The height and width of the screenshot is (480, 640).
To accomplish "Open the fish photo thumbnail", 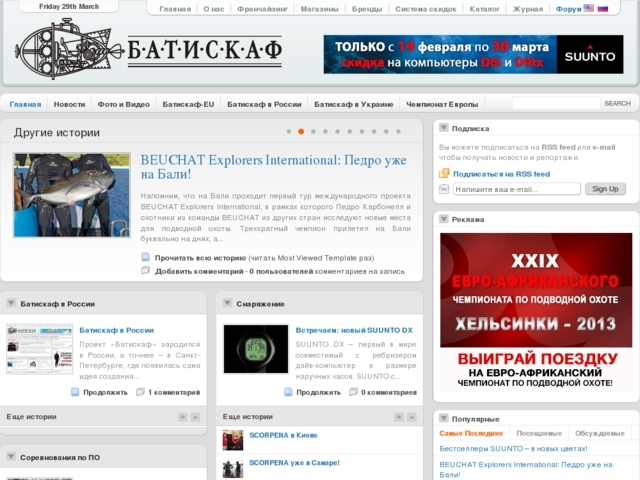I will coord(72,195).
